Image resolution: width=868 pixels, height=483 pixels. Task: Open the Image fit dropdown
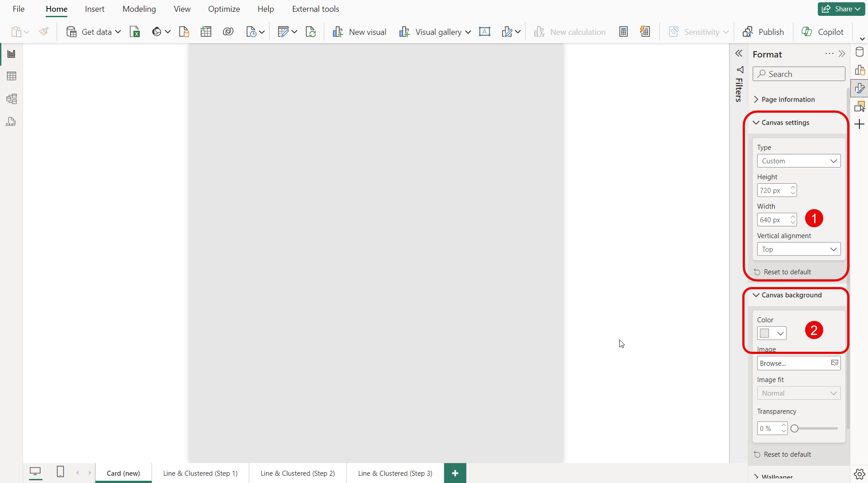799,393
